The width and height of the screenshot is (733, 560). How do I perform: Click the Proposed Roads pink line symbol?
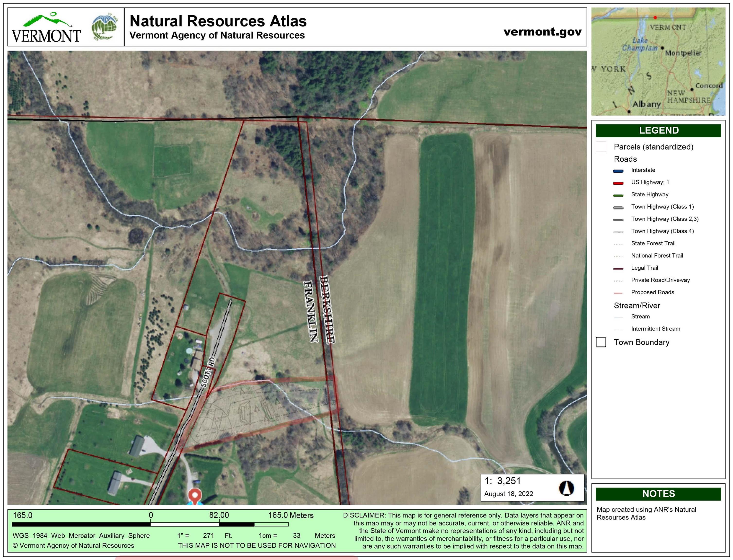coord(618,293)
